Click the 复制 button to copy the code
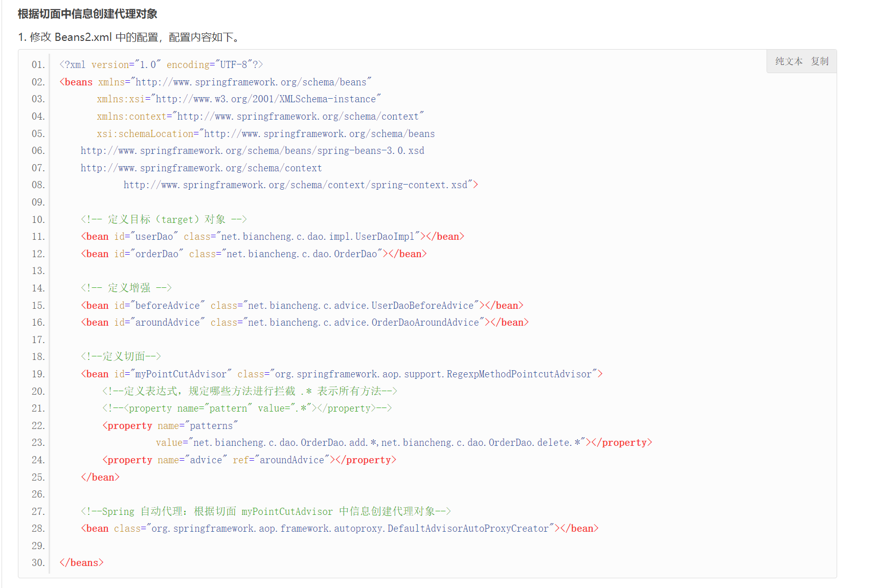Screen dimensions: 876x588 pyautogui.click(x=819, y=61)
